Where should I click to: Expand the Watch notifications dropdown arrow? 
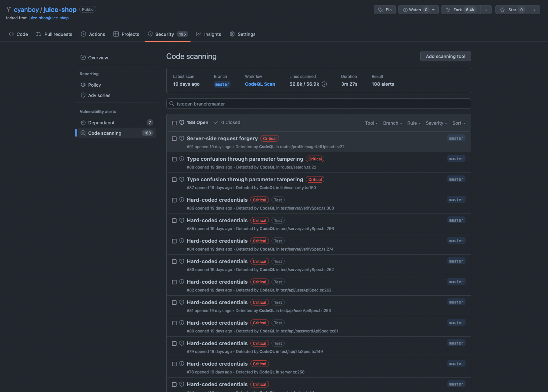click(x=433, y=10)
